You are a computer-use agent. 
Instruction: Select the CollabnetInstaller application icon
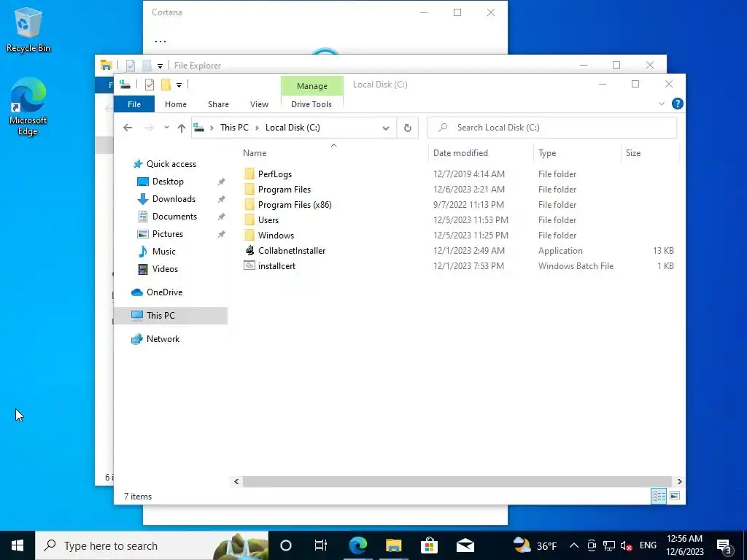249,251
